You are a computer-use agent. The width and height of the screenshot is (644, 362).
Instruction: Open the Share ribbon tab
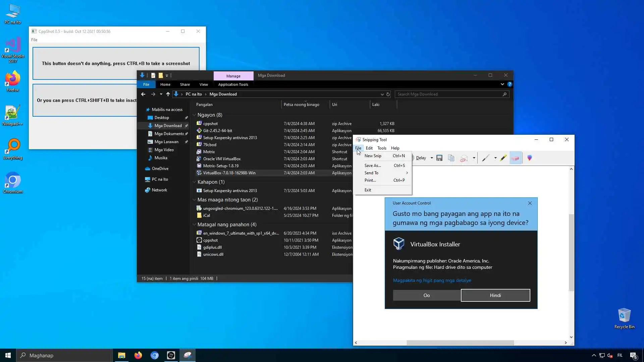coord(185,84)
